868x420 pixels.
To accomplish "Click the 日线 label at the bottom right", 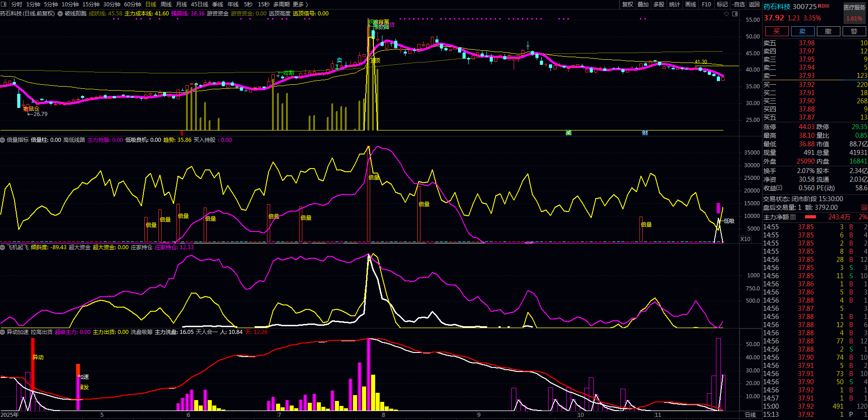I will [x=750, y=415].
